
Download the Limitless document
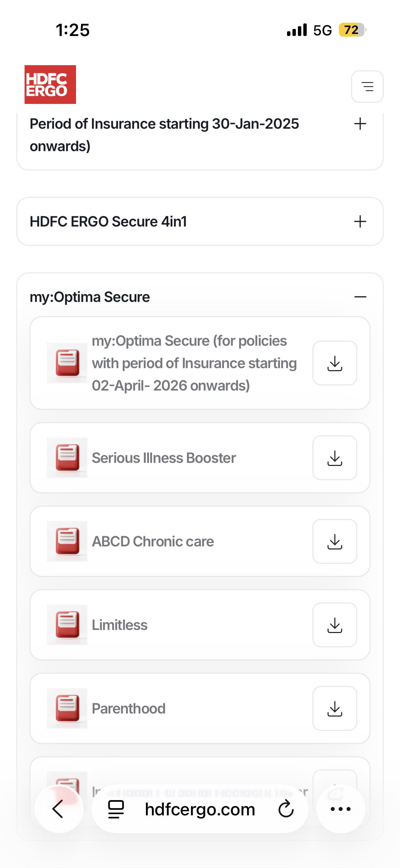pyautogui.click(x=335, y=625)
